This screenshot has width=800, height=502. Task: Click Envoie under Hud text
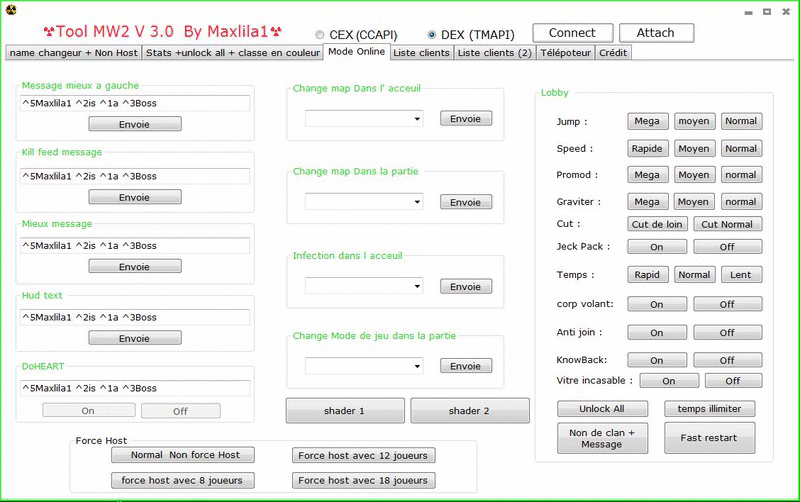[x=135, y=338]
